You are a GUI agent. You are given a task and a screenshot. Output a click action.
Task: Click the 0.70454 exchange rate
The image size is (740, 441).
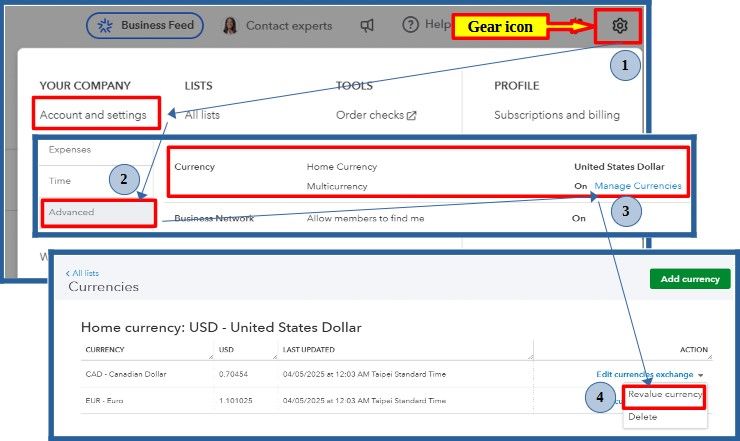233,374
